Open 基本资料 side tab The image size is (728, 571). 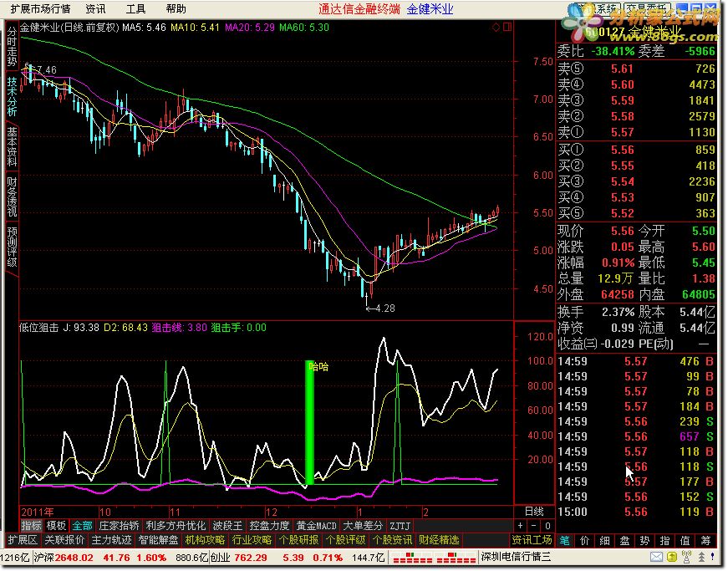[12, 146]
